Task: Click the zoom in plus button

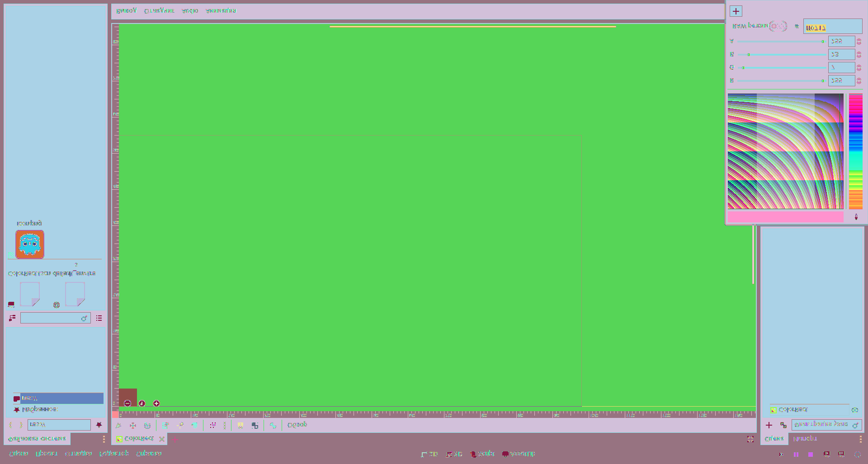Action: tap(156, 403)
